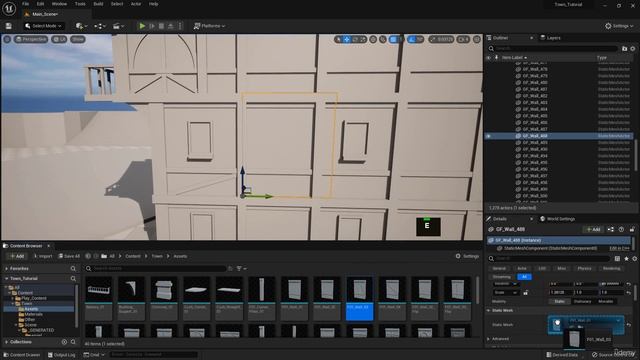
Task: Set Mobility to Movable
Action: pyautogui.click(x=605, y=301)
